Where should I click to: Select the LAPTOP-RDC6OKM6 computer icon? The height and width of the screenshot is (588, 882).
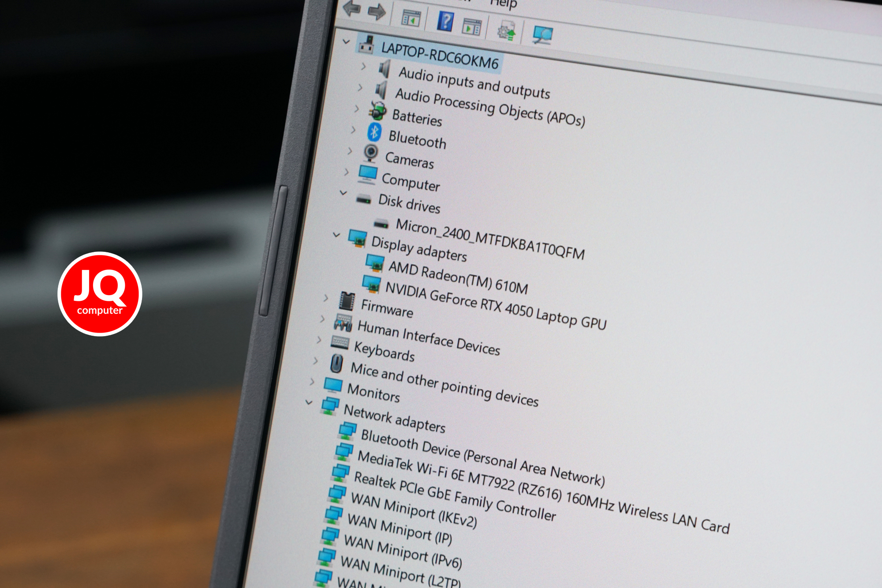click(366, 44)
